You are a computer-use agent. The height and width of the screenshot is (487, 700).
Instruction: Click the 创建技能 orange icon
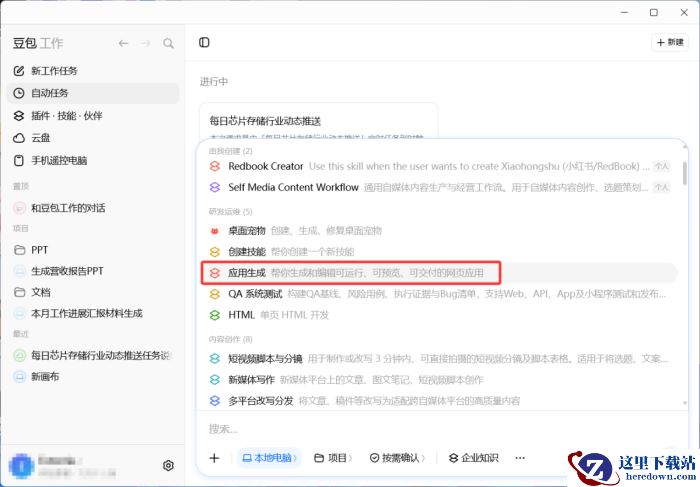click(215, 252)
